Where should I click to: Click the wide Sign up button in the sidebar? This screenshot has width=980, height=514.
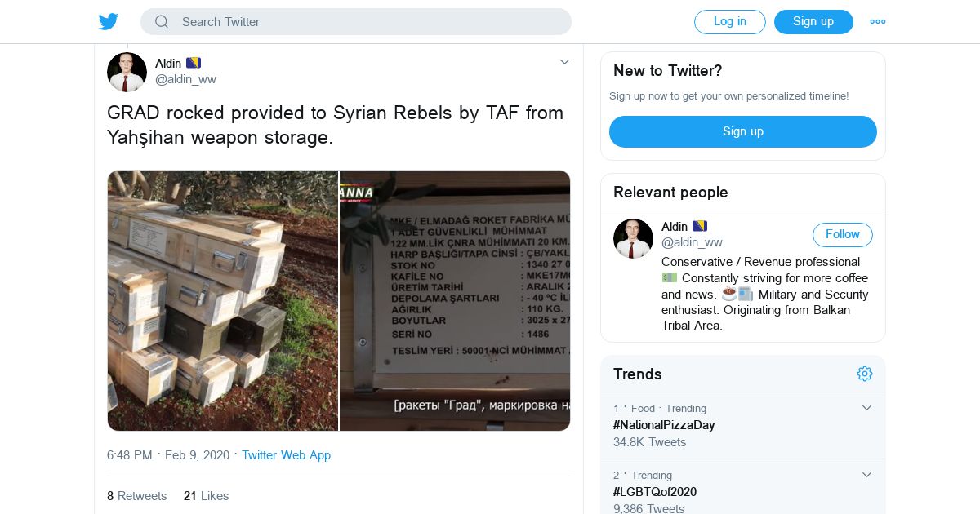[x=742, y=131]
